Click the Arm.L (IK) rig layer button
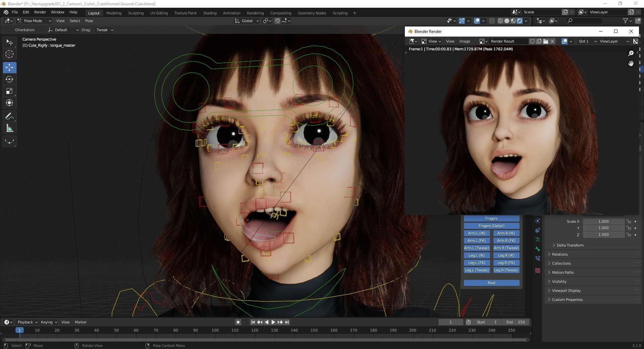The height and width of the screenshot is (349, 644). (x=477, y=233)
